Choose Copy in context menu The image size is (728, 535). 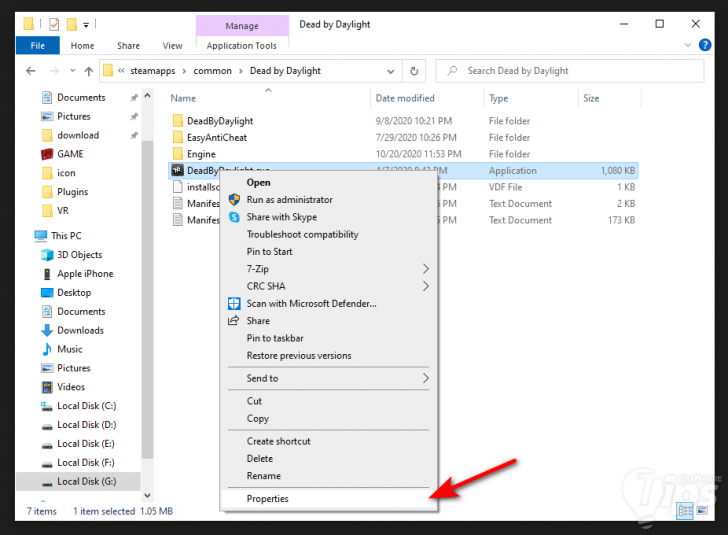pos(329,418)
